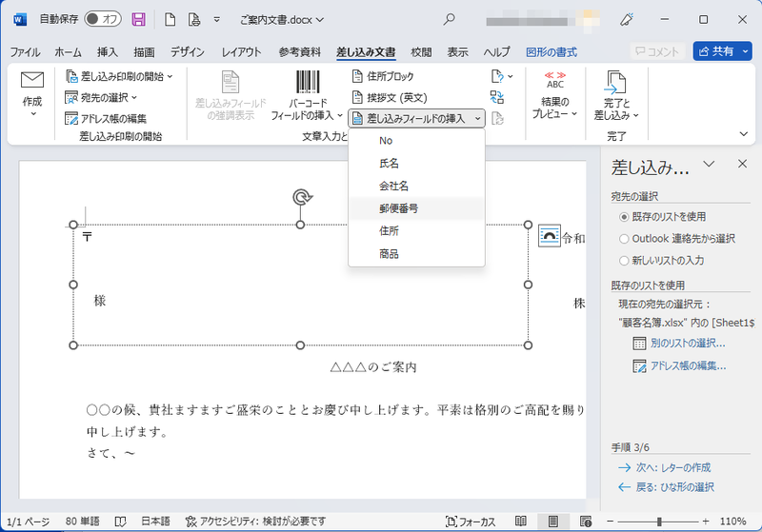
Task: Click 80 単語 word count
Action: click(82, 522)
